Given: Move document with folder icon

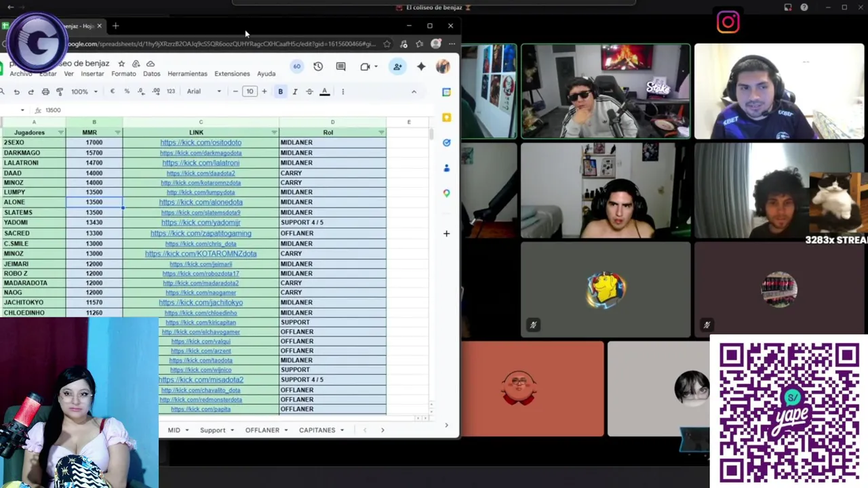Looking at the screenshot, I should [x=136, y=64].
